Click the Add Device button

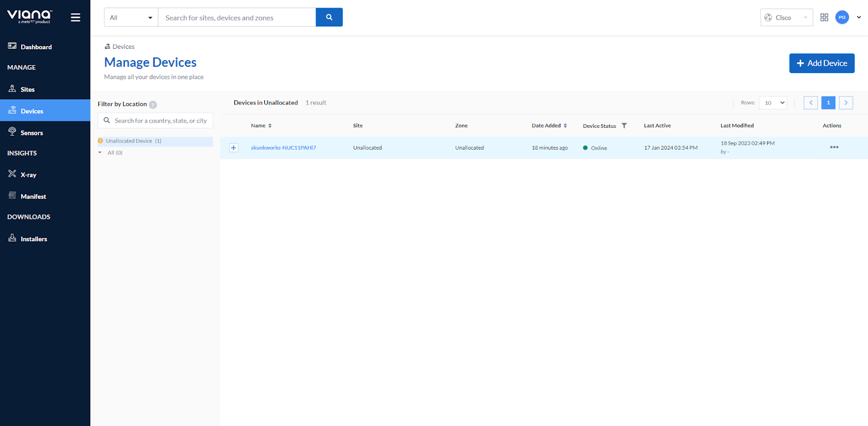click(821, 63)
